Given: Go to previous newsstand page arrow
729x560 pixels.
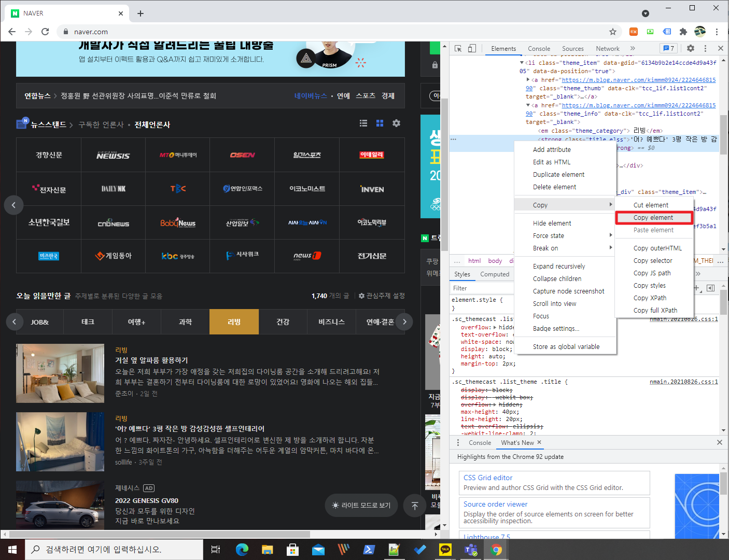Looking at the screenshot, I should [14, 205].
